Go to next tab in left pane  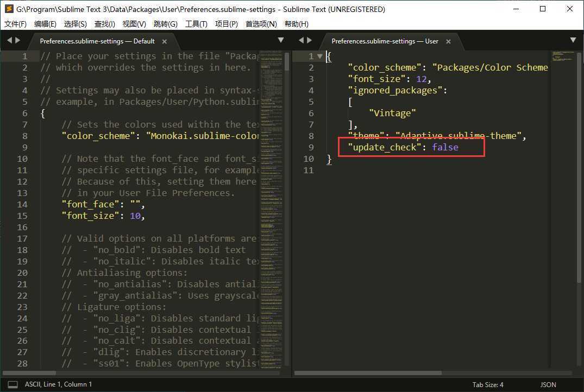point(17,40)
